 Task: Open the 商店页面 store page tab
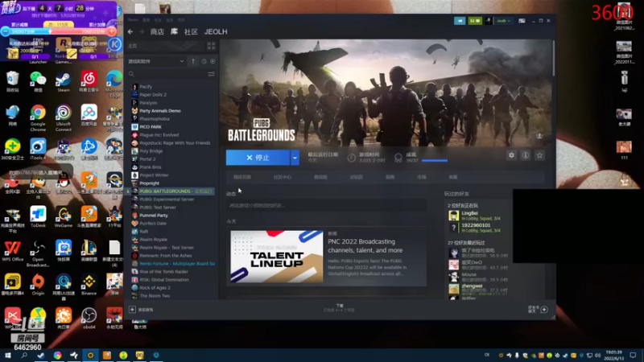pos(242,177)
